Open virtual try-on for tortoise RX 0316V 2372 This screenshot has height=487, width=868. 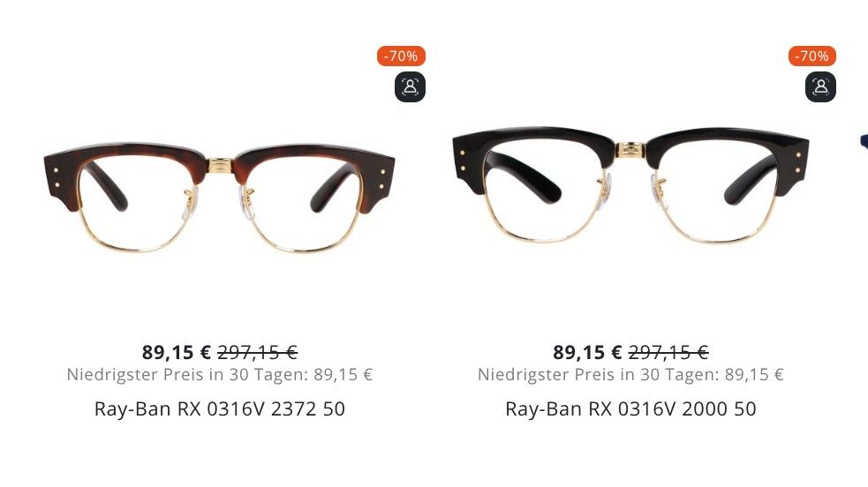point(410,86)
